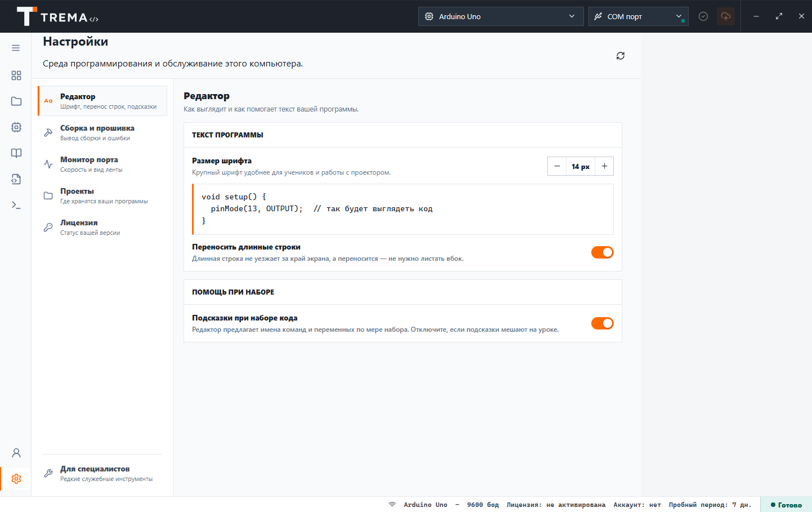Click the 'ТЕКСТ ПРОГРАММЫ' section header
The height and width of the screenshot is (512, 812).
pyautogui.click(x=227, y=135)
